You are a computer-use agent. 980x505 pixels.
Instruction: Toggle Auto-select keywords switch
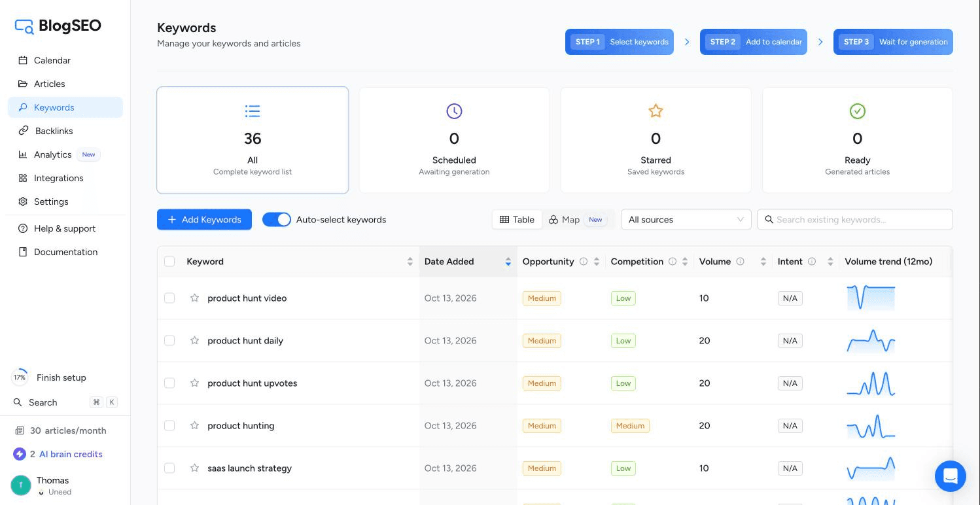(276, 220)
